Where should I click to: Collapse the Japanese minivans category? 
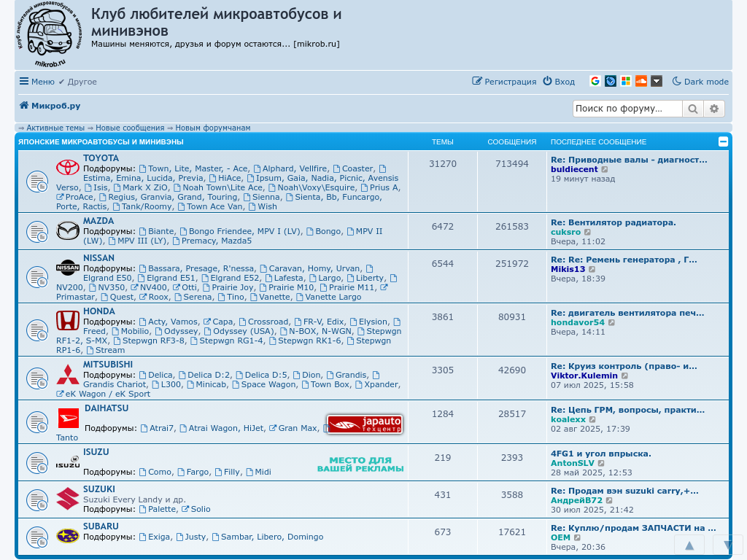(723, 141)
